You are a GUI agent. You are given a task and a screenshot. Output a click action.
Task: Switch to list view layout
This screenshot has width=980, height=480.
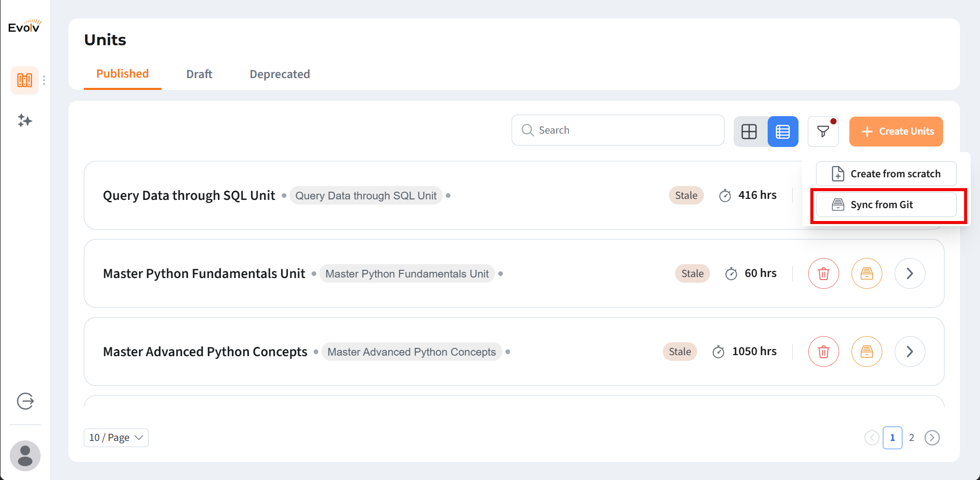click(x=783, y=132)
